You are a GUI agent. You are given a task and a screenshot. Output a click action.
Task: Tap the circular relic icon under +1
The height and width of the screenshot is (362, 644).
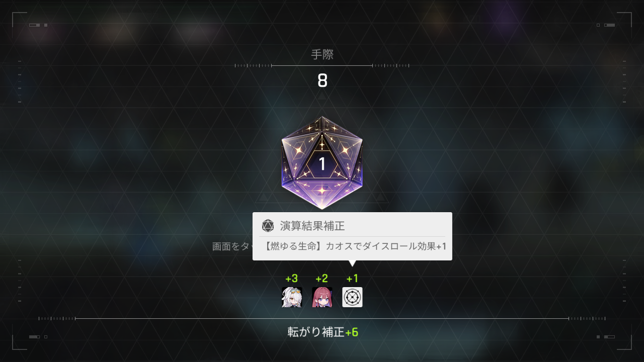click(352, 297)
